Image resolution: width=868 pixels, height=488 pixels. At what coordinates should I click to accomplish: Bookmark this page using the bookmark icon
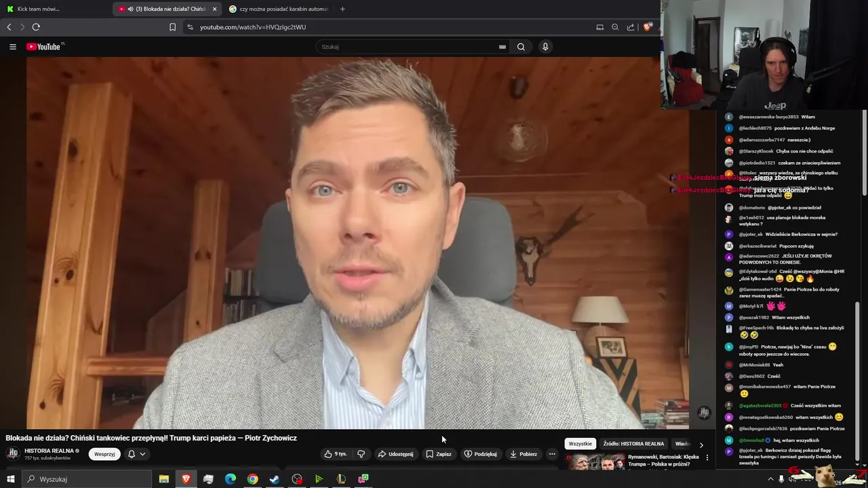(172, 27)
